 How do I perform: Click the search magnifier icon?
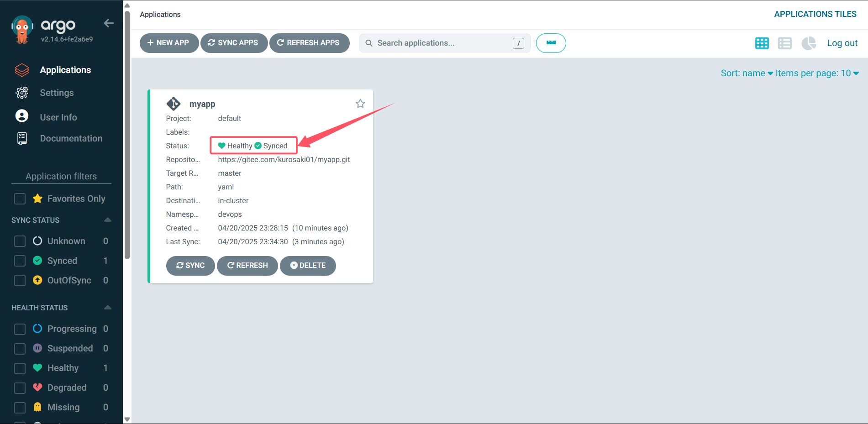369,43
